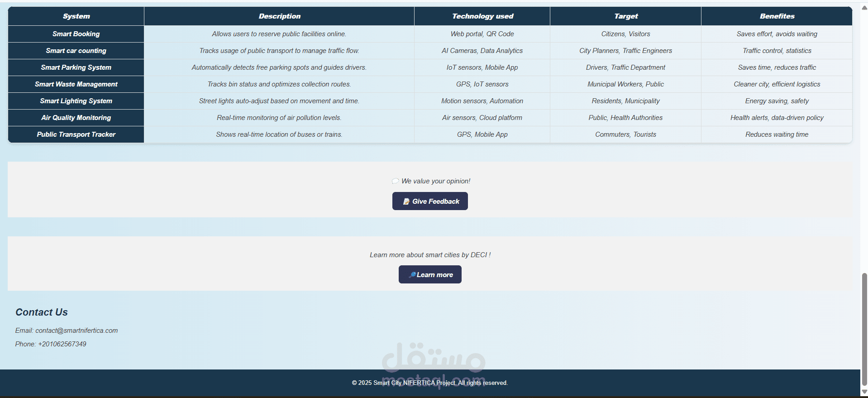Click the 'IoT sensors, Mobile App' cell
The width and height of the screenshot is (868, 398).
pyautogui.click(x=482, y=67)
